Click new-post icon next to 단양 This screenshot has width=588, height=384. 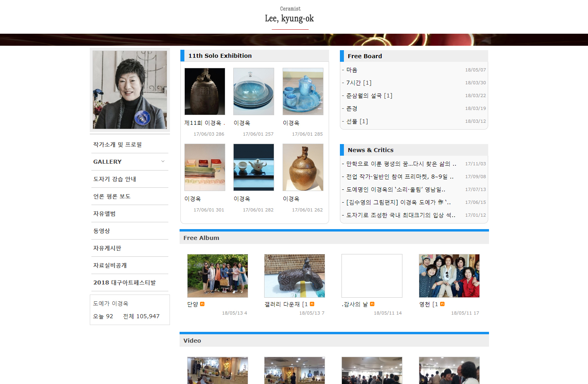click(x=202, y=304)
